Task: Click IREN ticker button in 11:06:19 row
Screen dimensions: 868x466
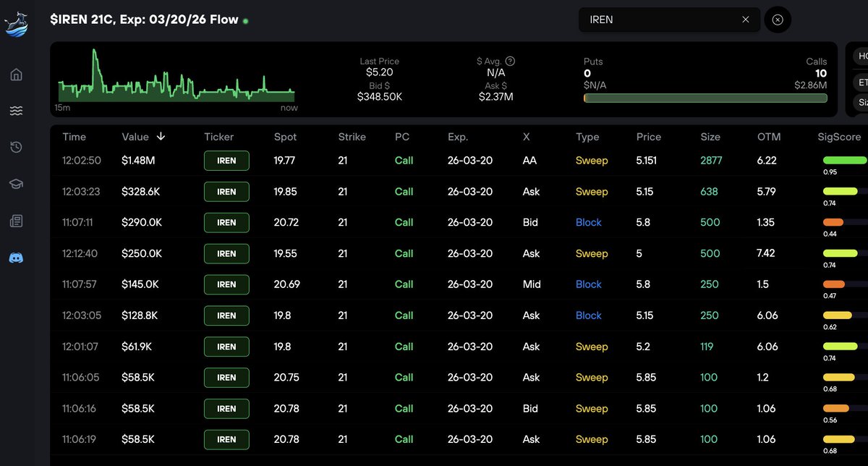Action: [226, 439]
